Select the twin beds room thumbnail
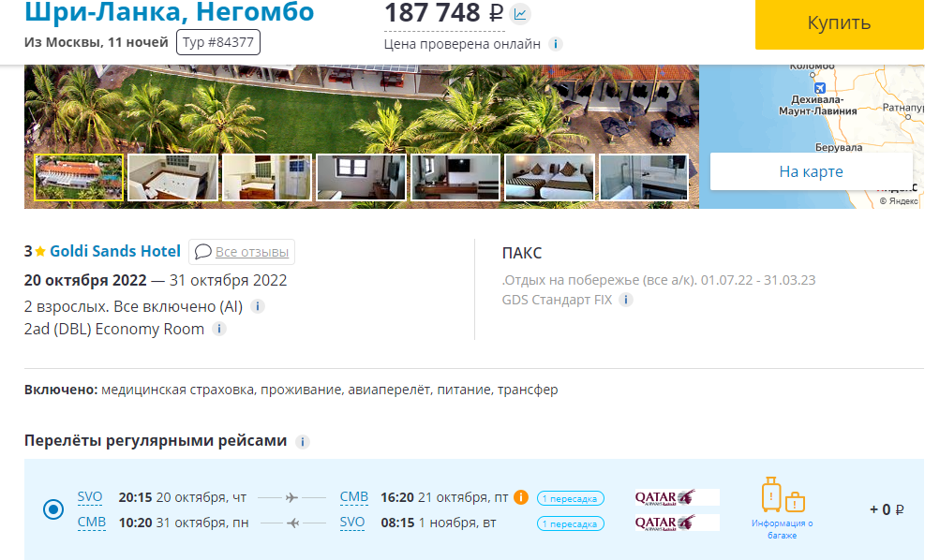 click(x=550, y=177)
